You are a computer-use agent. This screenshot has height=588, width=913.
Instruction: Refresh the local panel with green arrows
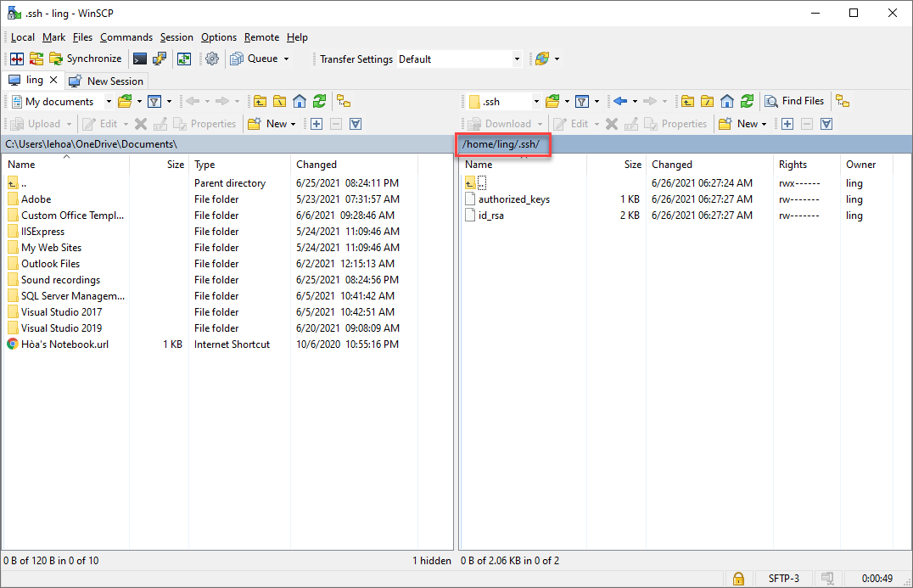coord(319,101)
